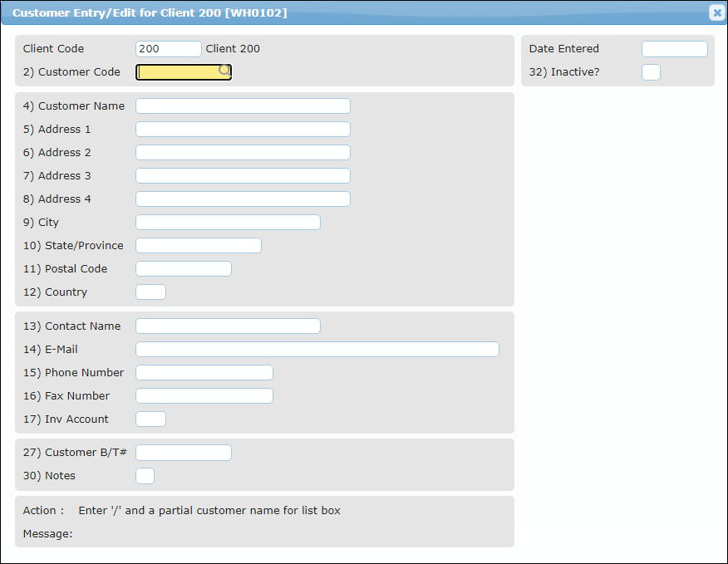Click the Address 3 input box

point(243,176)
